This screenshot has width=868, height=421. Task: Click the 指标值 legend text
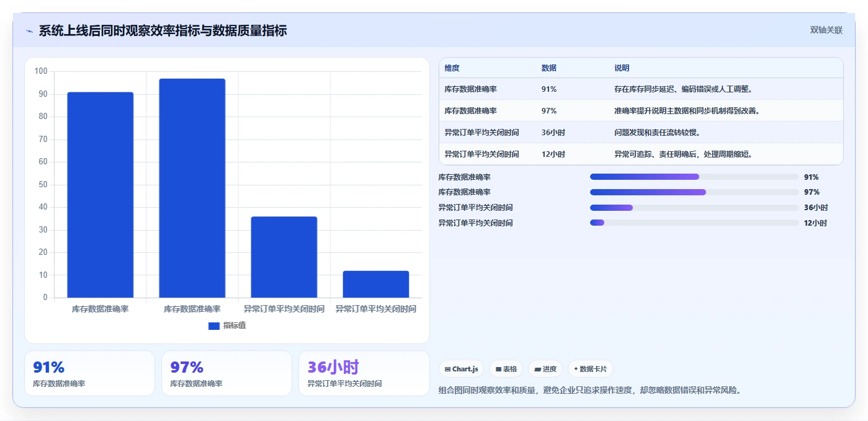click(235, 326)
